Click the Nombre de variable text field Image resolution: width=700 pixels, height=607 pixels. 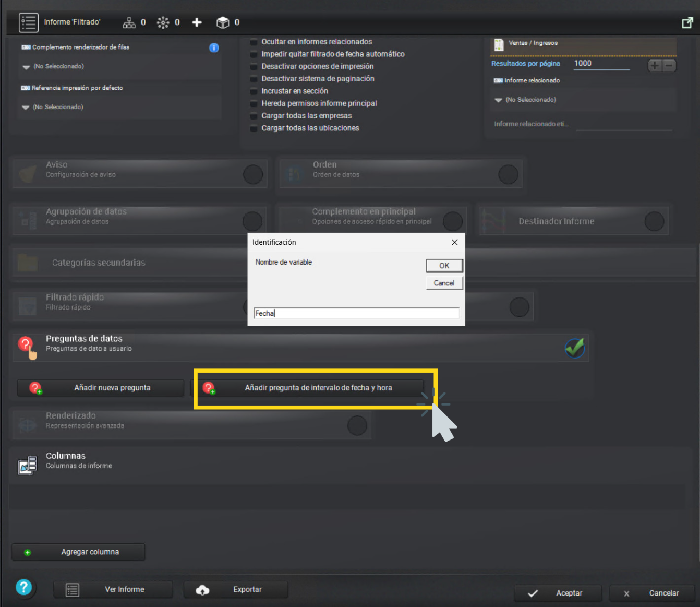tap(356, 313)
